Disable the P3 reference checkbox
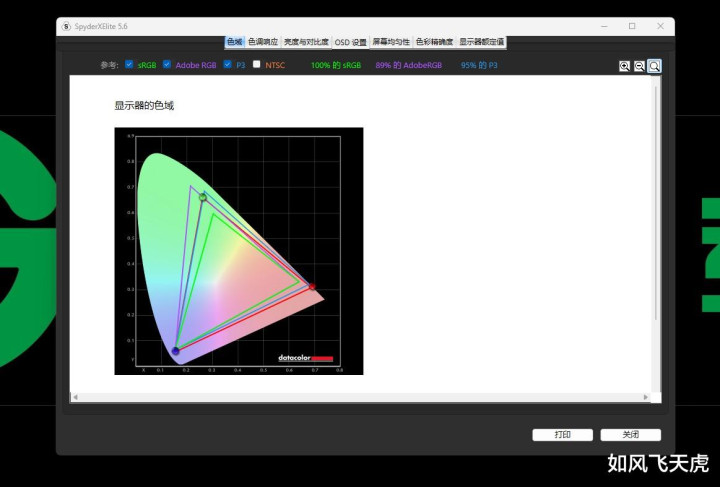 [x=227, y=65]
